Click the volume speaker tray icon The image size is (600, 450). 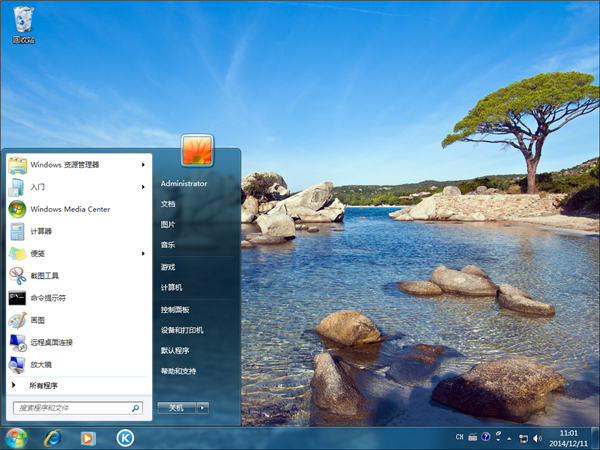click(x=538, y=437)
